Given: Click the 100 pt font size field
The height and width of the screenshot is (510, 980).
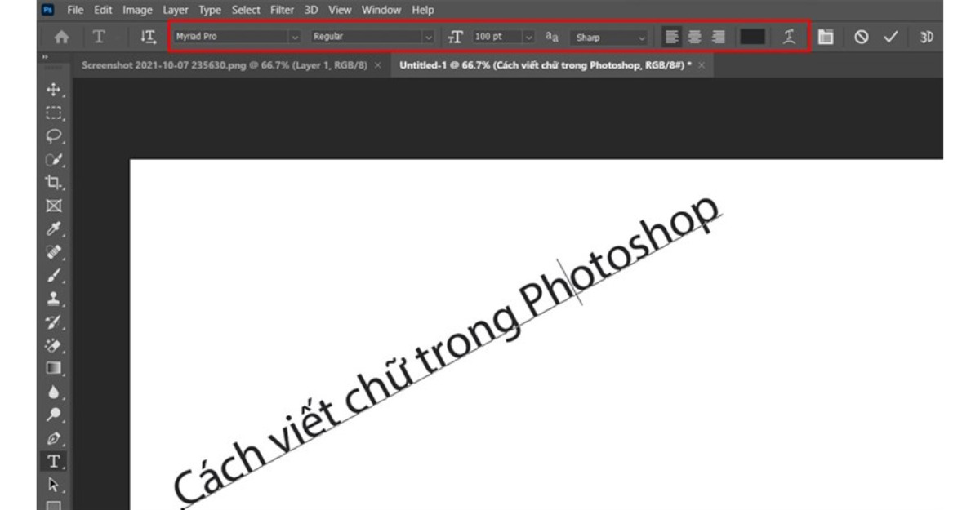Looking at the screenshot, I should click(x=496, y=37).
